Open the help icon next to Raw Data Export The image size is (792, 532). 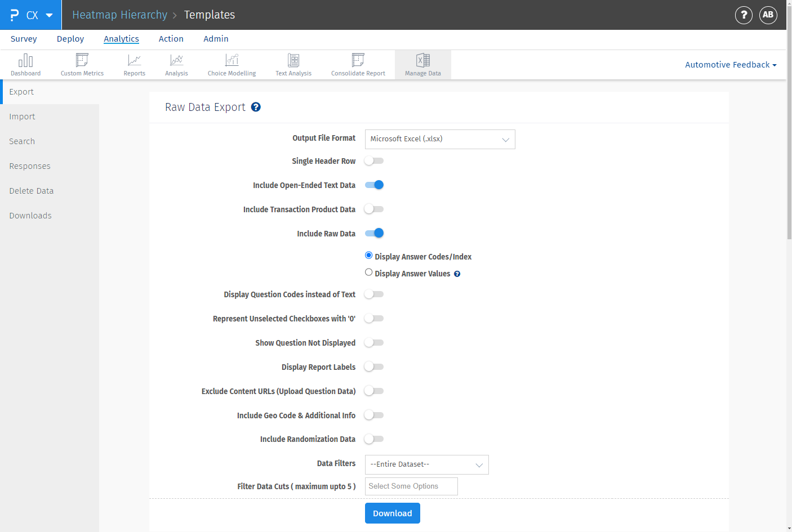256,106
